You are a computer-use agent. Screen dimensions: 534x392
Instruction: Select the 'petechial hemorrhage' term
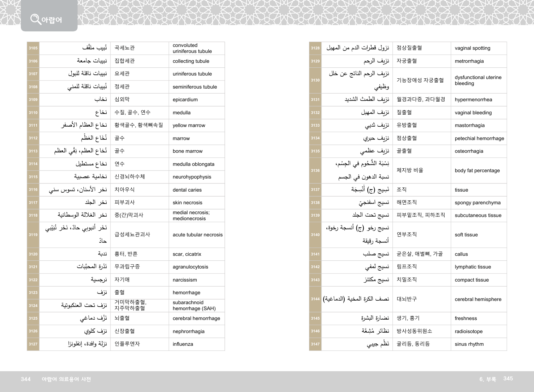[479, 138]
